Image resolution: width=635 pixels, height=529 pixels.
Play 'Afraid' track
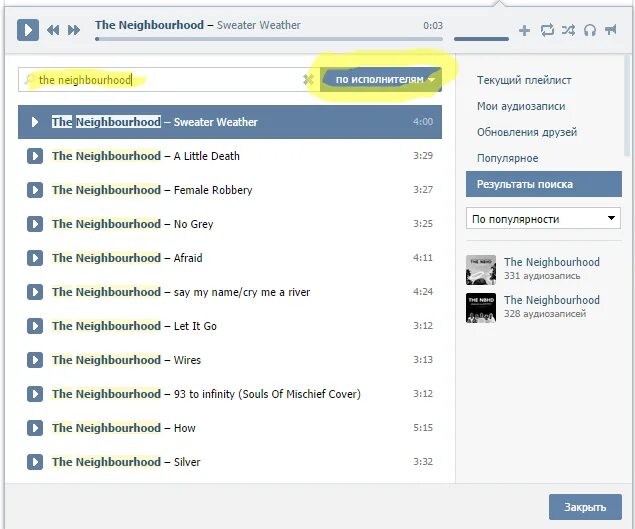[x=35, y=258]
